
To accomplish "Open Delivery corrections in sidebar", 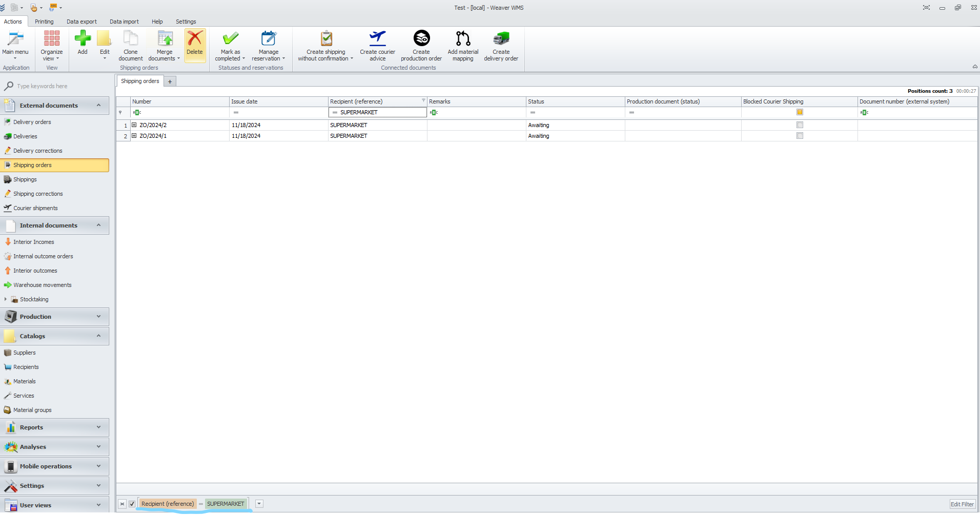I will coord(37,151).
